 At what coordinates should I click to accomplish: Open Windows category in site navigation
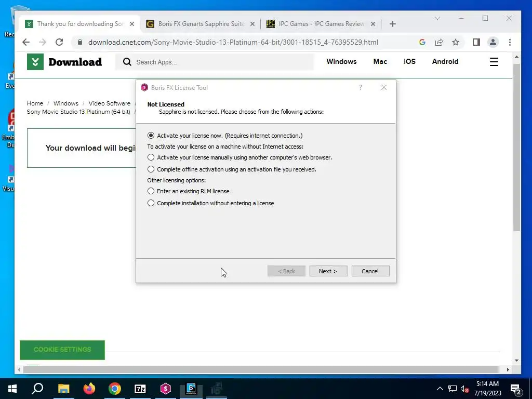[341, 61]
